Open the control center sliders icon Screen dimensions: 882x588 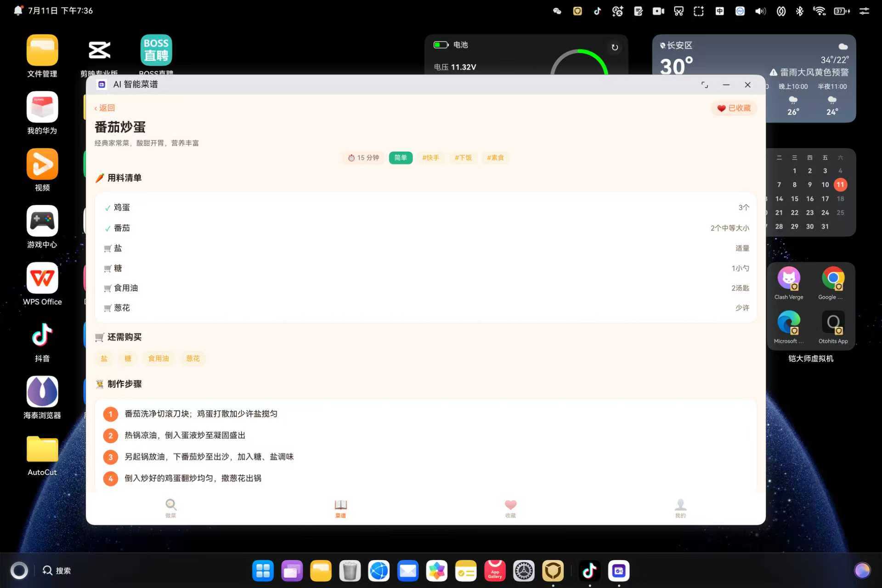coord(864,11)
